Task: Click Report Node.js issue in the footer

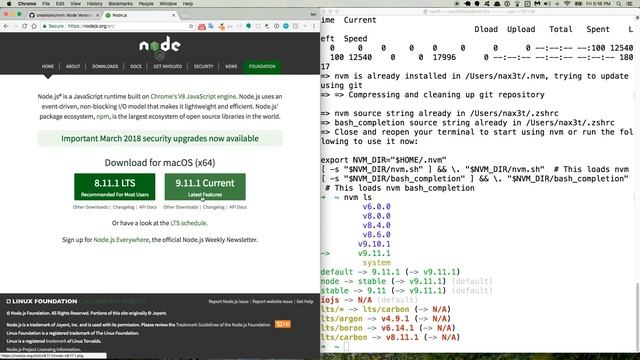Action: (229, 302)
